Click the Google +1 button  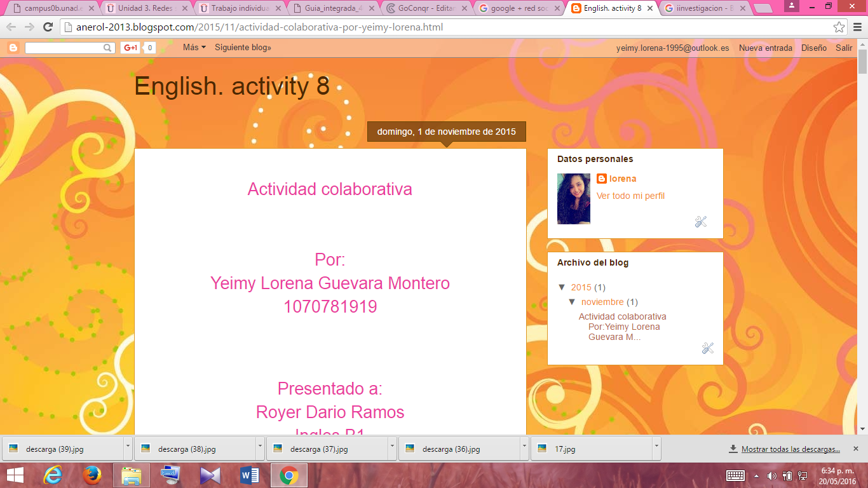click(x=130, y=48)
